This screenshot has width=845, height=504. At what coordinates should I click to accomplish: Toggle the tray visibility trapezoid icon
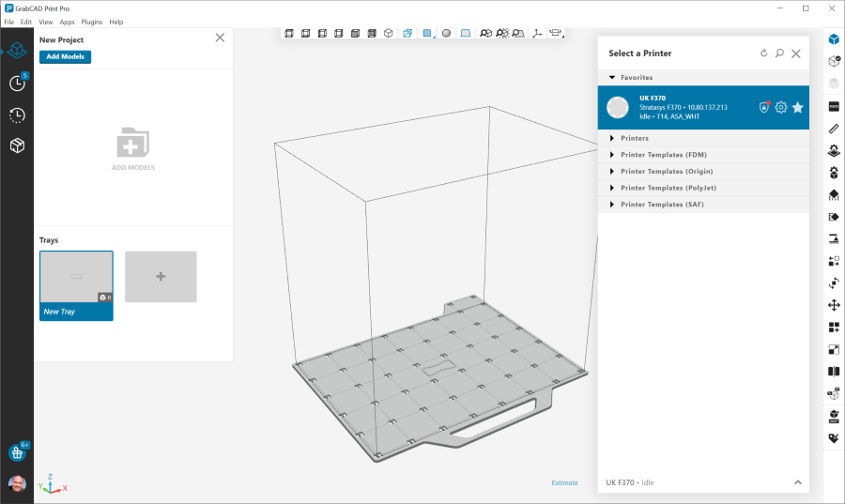coord(465,34)
